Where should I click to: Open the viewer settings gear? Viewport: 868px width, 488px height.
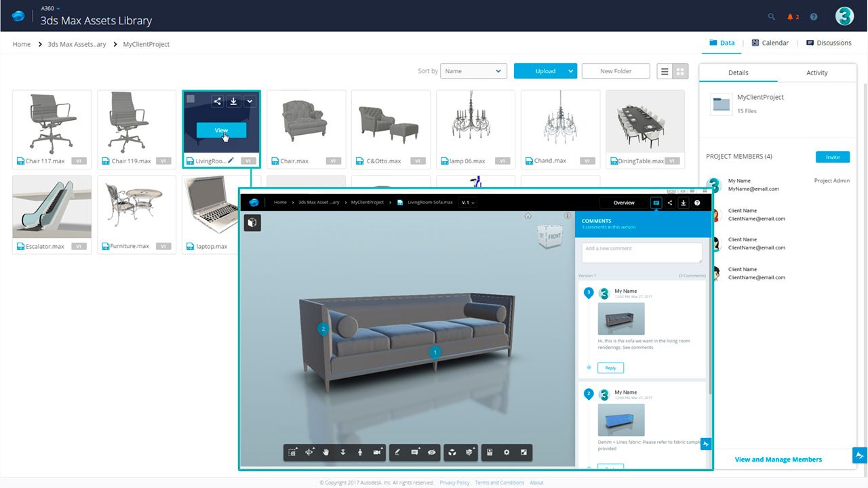coord(507,452)
